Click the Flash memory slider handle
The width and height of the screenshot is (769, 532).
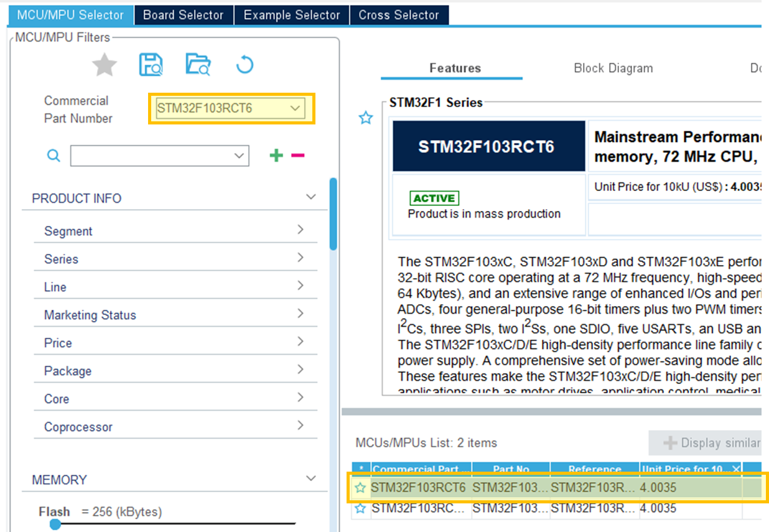(55, 525)
